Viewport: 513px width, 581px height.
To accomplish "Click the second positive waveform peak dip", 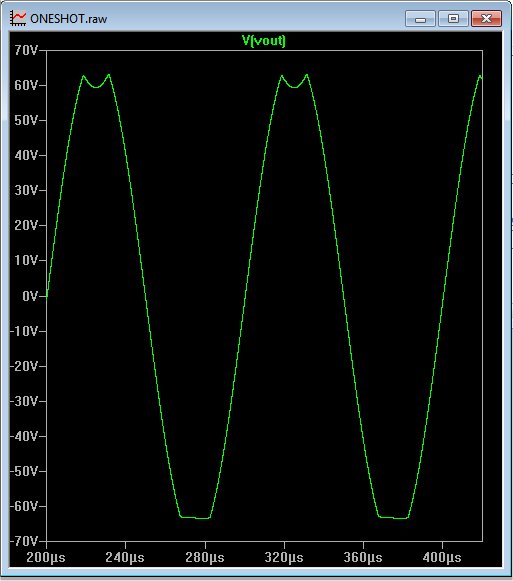I will [294, 87].
